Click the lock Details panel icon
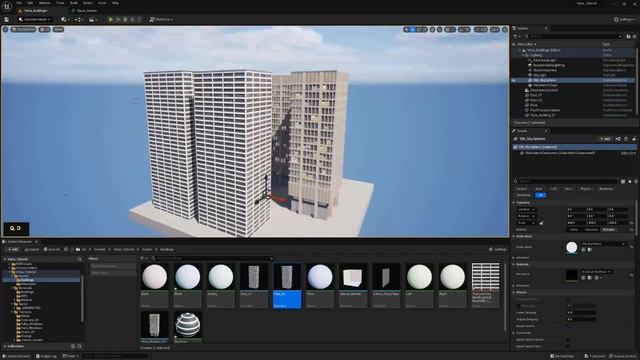Viewport: 640px width, 360px height. pyautogui.click(x=634, y=139)
